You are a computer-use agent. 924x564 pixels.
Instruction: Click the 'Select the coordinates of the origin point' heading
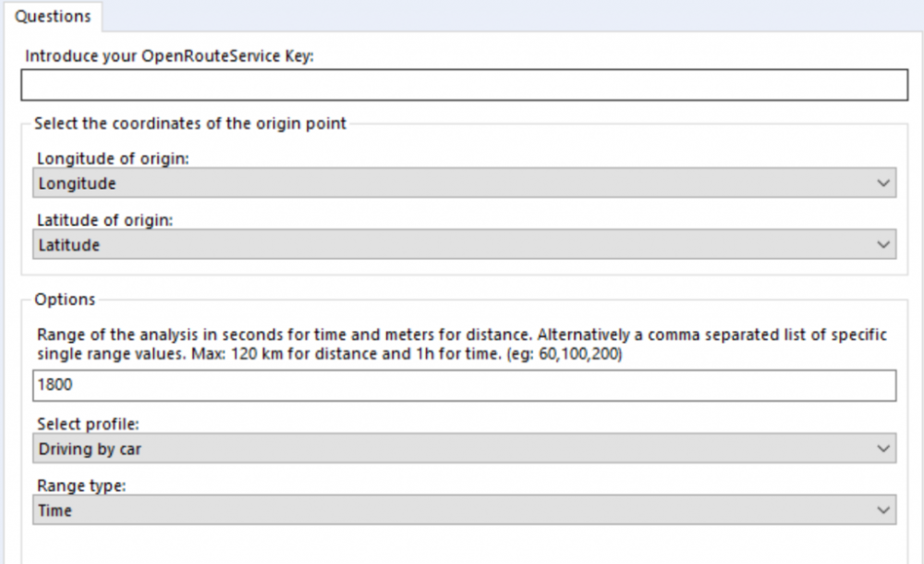click(190, 123)
